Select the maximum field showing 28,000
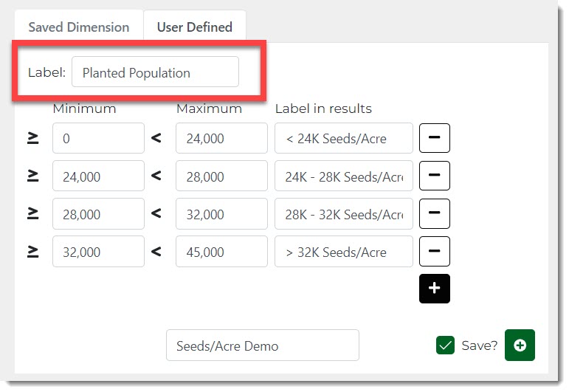 click(x=221, y=176)
